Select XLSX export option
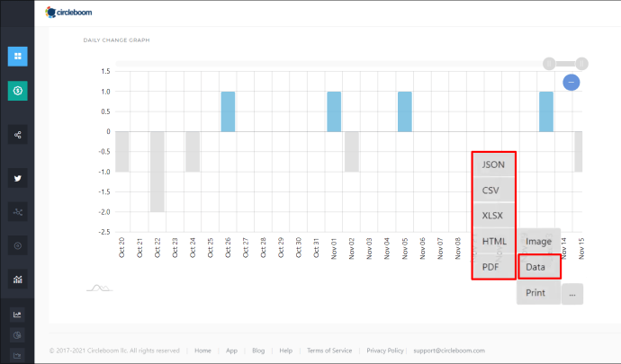Image resolution: width=621 pixels, height=364 pixels. tap(493, 216)
